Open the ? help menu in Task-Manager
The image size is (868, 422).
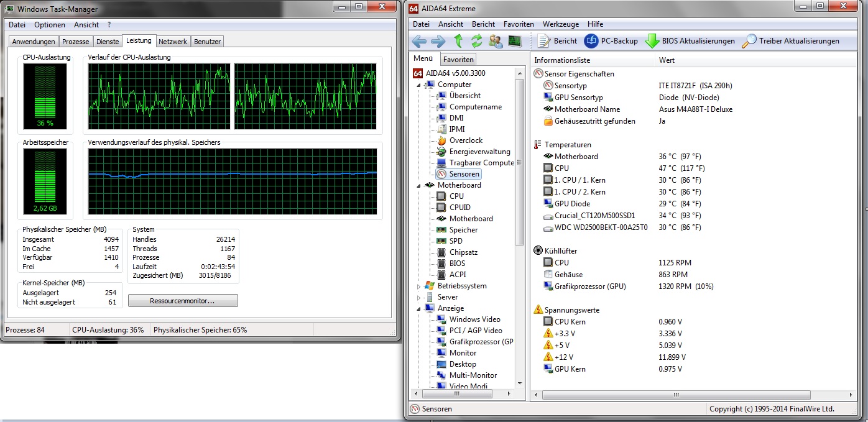click(109, 25)
